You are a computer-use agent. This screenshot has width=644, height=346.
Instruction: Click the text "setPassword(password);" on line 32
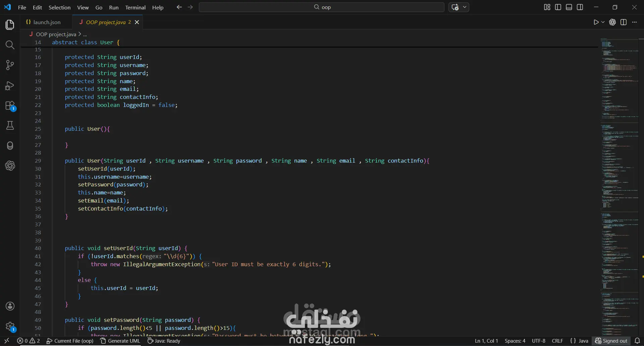113,185
